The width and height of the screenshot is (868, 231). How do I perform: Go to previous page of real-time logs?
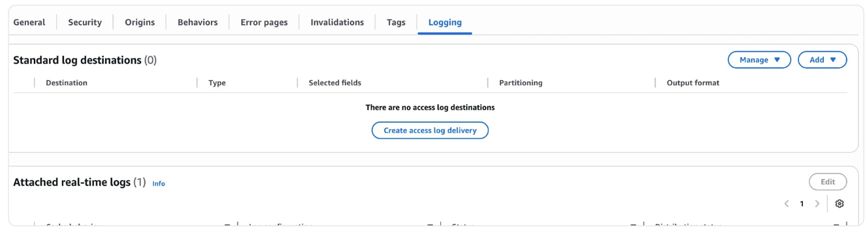point(787,204)
